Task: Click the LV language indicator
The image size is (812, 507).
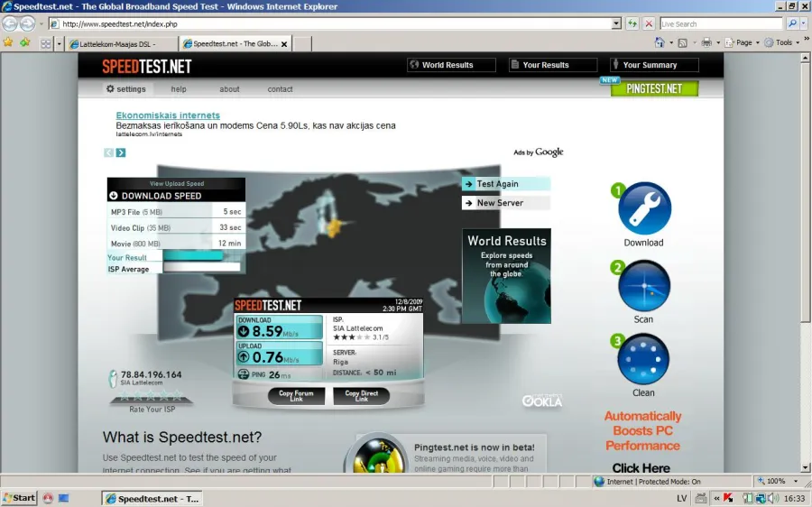Action: pos(681,498)
